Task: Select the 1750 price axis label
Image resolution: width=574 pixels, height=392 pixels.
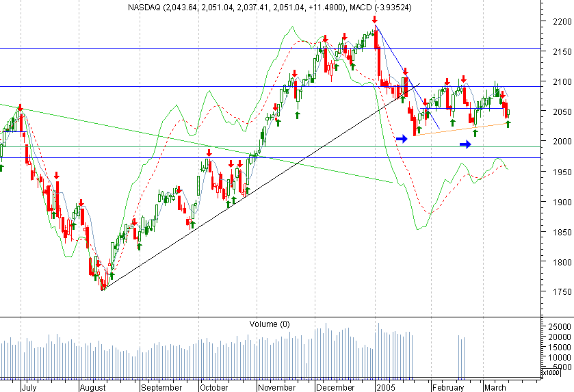Action: (x=562, y=291)
